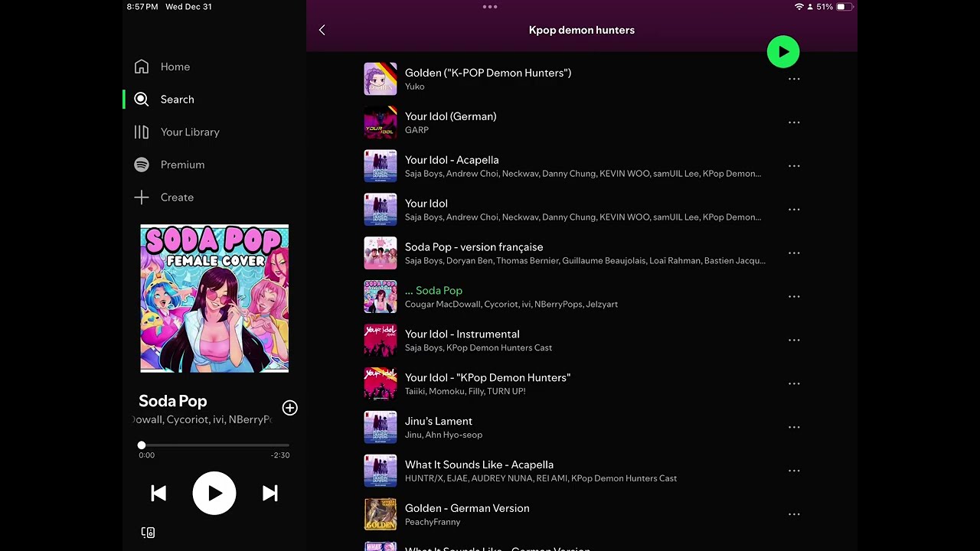Screen dimensions: 980x551
Task: Click the Home house icon
Action: (x=142, y=67)
